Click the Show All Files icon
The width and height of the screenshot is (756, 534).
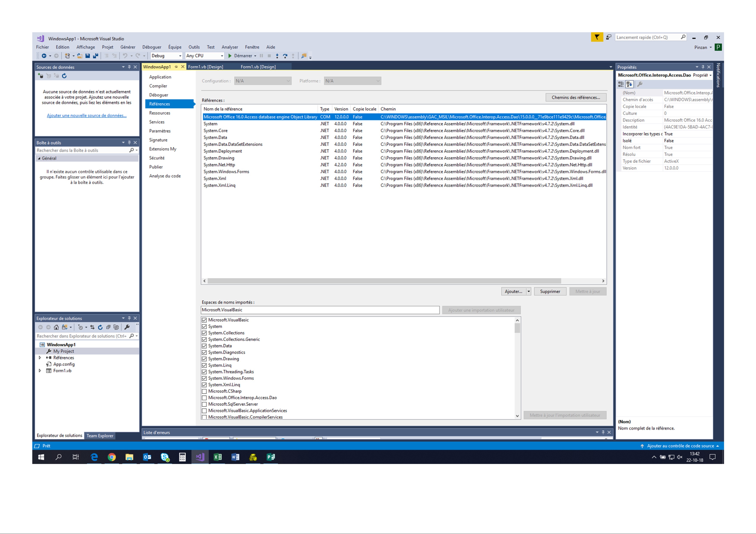coord(116,327)
